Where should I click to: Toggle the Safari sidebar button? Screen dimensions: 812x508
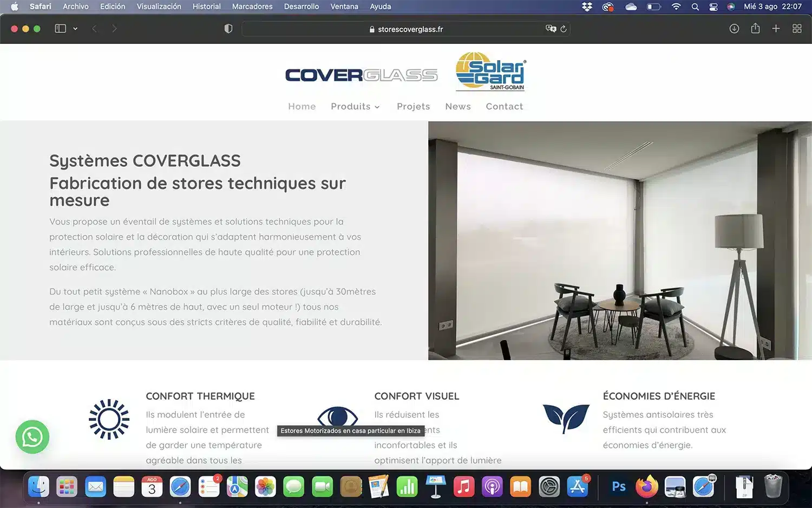click(60, 29)
